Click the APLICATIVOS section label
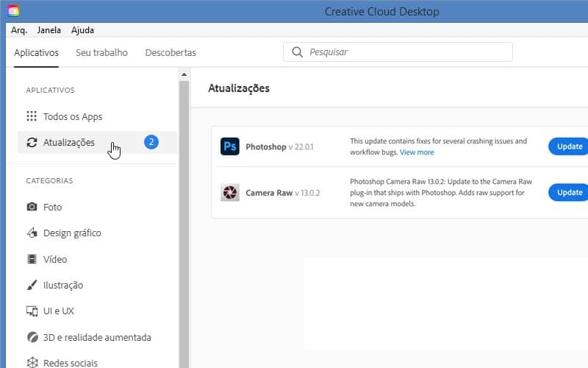The width and height of the screenshot is (588, 368). pos(50,90)
